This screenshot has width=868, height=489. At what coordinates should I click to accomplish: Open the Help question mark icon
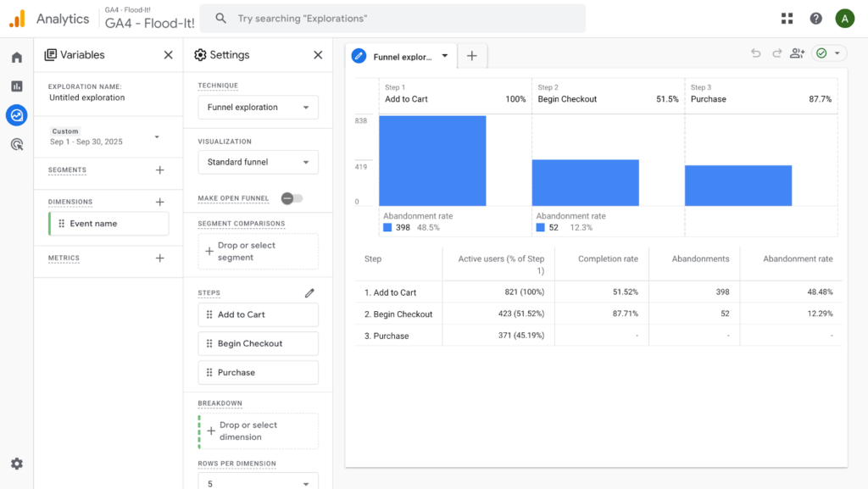(x=815, y=19)
